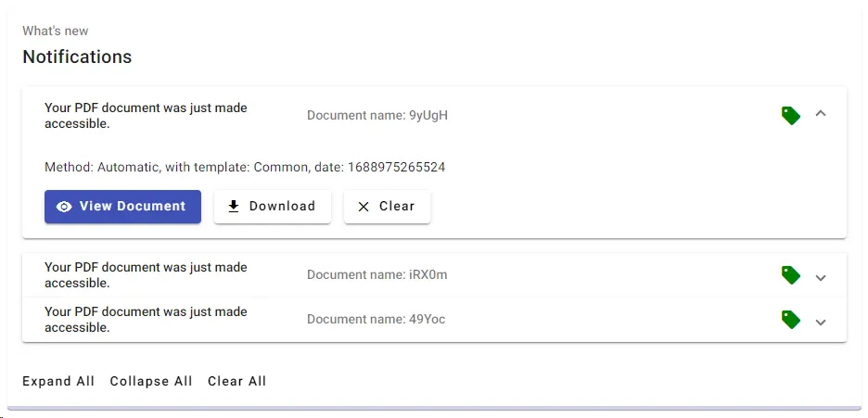
Task: Click text 'Document name: iRX0m'
Action: pos(377,274)
